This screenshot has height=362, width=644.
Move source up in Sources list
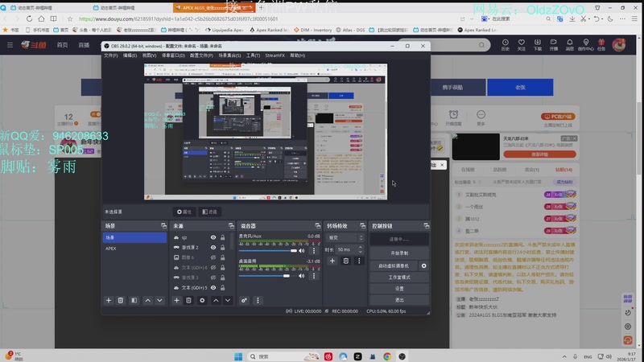coord(216,300)
